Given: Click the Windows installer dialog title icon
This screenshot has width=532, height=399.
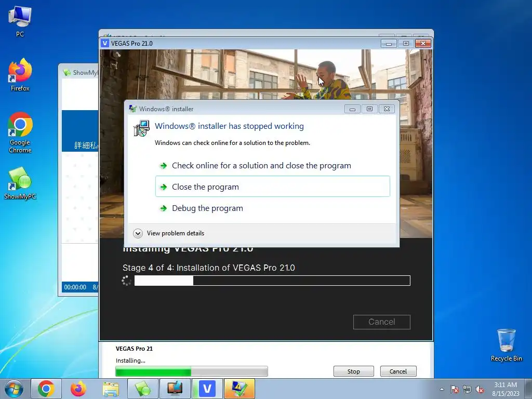Looking at the screenshot, I should 132,109.
